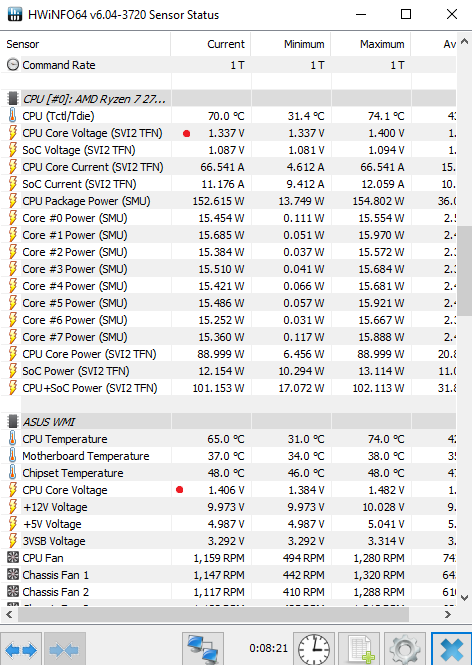The height and width of the screenshot is (665, 472).
Task: Click the 66.541 A current CPU Core Current value
Action: (222, 167)
